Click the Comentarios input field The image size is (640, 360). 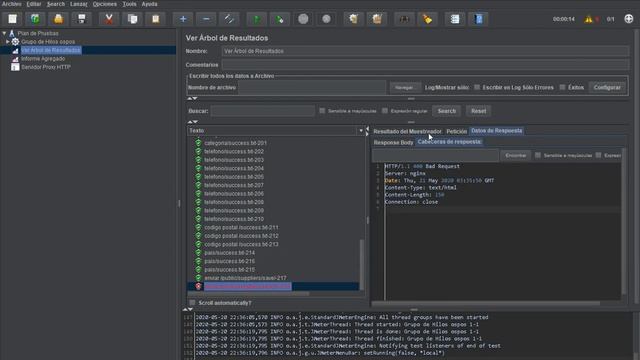tap(425, 64)
